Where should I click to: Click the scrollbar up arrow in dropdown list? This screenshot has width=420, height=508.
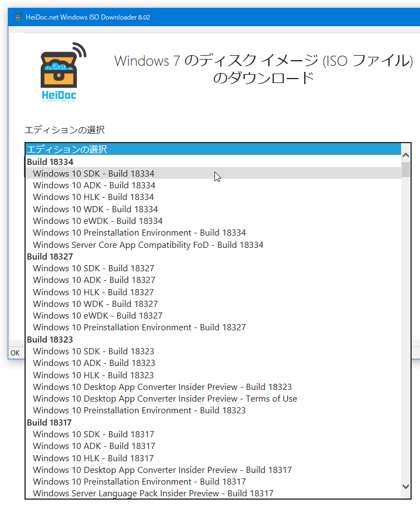coord(406,155)
